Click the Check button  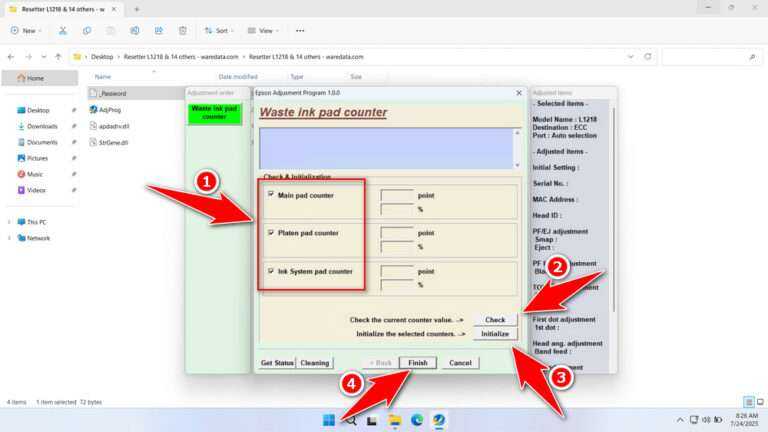495,319
